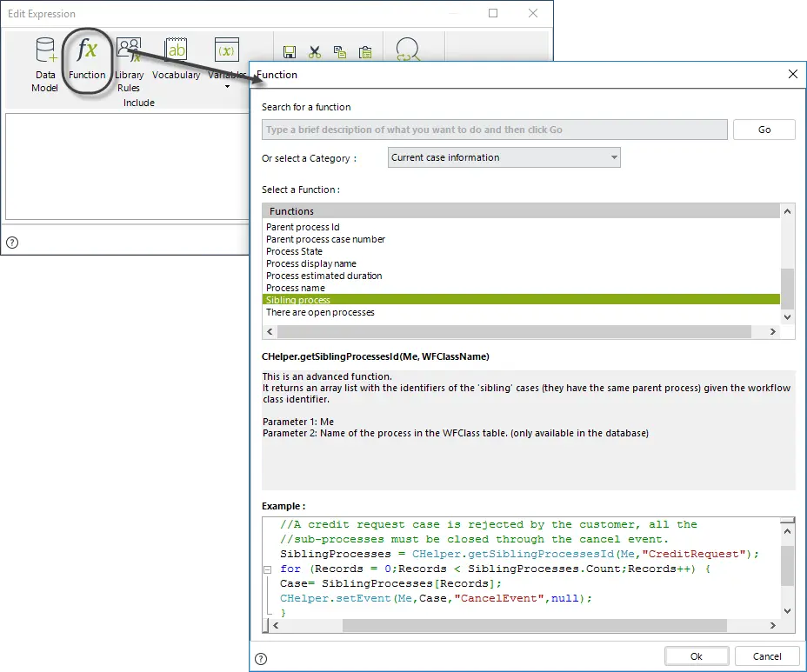Focus the function search field
The width and height of the screenshot is (807, 672).
tap(494, 130)
